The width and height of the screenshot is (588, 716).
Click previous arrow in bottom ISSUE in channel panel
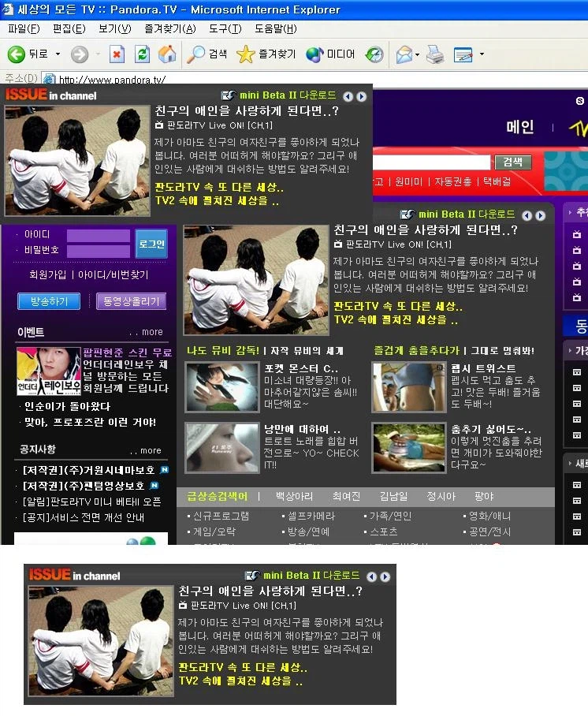tap(372, 576)
